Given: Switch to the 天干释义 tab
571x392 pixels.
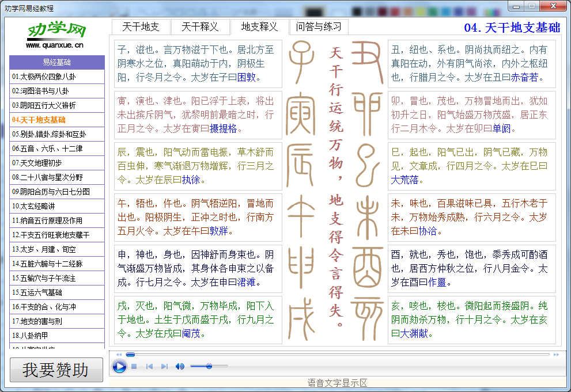Looking at the screenshot, I should 199,26.
